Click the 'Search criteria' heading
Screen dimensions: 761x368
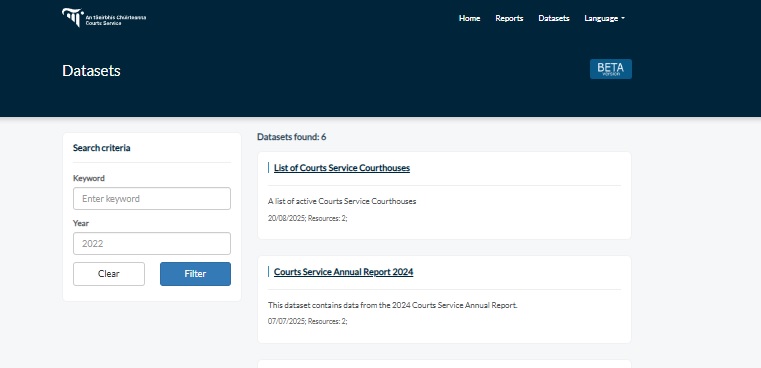pyautogui.click(x=101, y=148)
